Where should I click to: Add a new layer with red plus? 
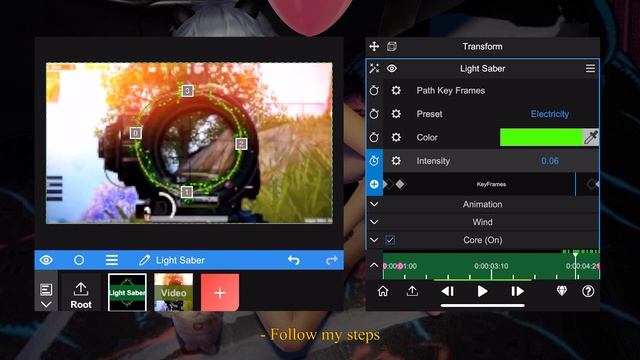tap(220, 292)
